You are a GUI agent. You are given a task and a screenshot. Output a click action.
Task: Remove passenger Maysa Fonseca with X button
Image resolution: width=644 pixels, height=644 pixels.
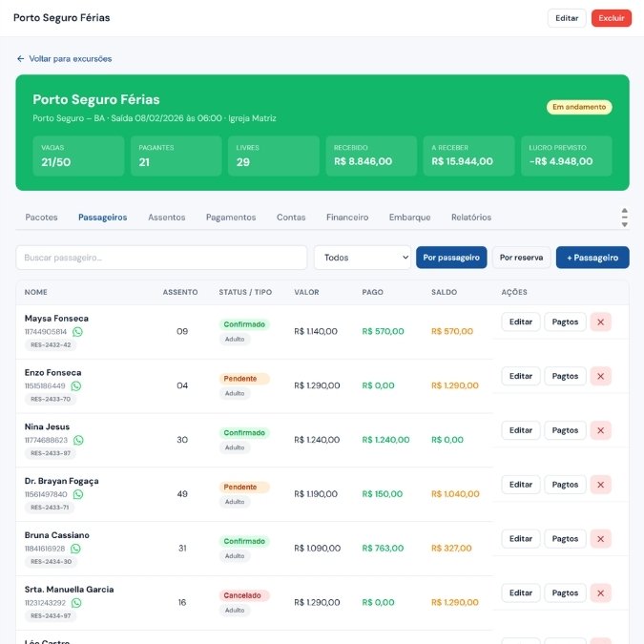coord(600,322)
